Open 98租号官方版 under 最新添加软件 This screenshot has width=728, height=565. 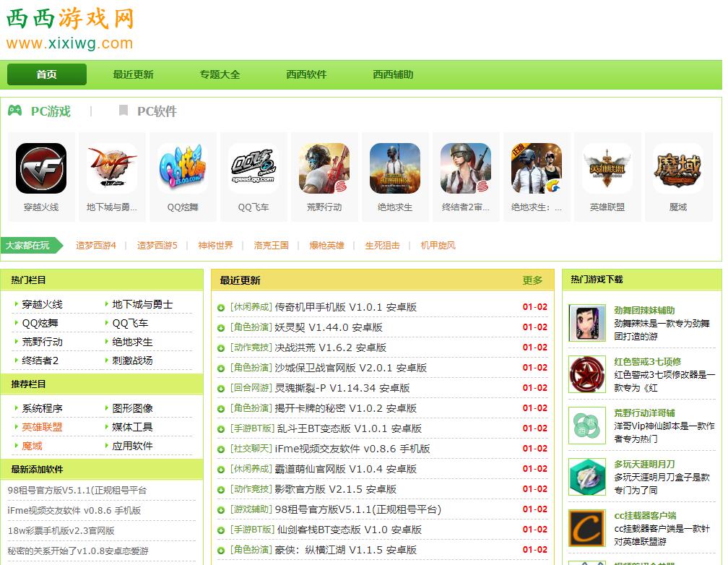pyautogui.click(x=77, y=490)
